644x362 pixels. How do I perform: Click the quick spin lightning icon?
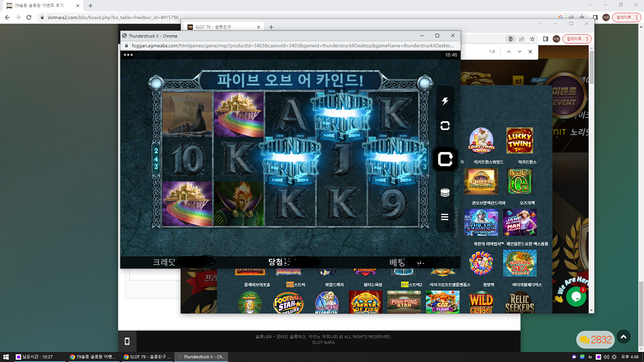[x=445, y=101]
